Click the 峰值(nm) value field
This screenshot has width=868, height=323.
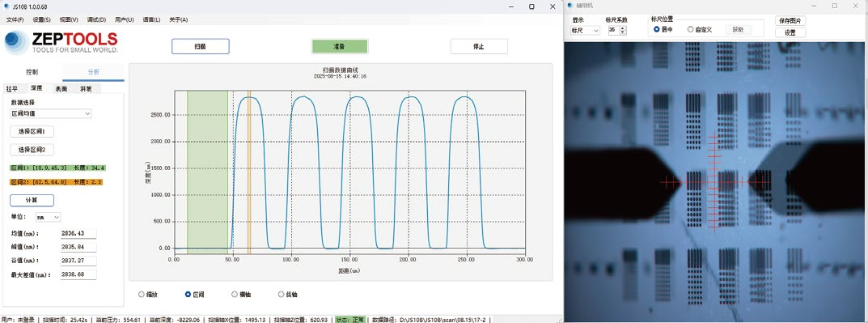(x=78, y=247)
